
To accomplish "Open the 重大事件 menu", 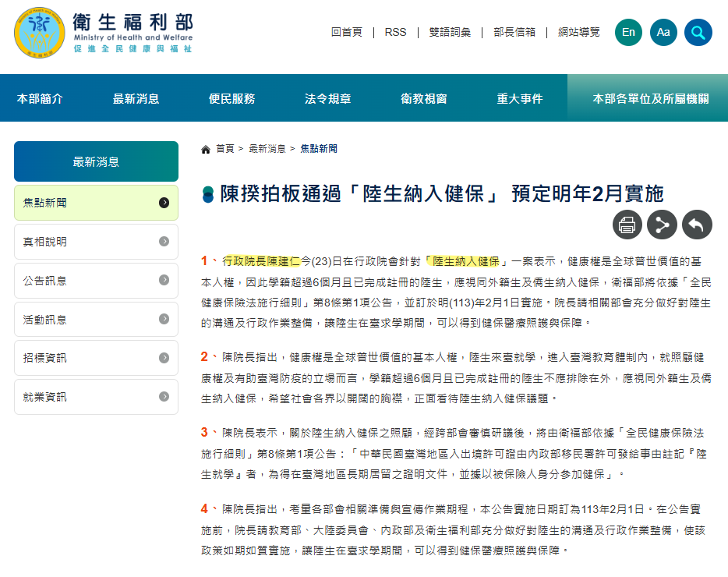I will tap(520, 98).
